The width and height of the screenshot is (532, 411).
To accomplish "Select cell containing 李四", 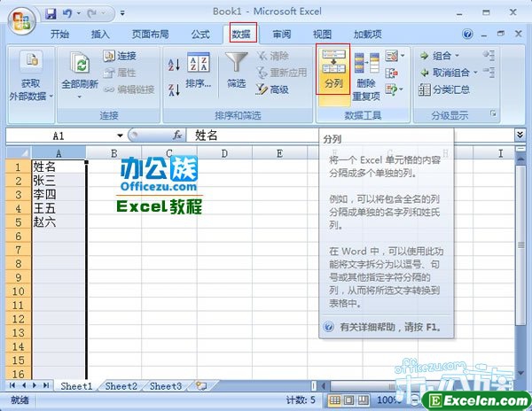I will tap(59, 195).
